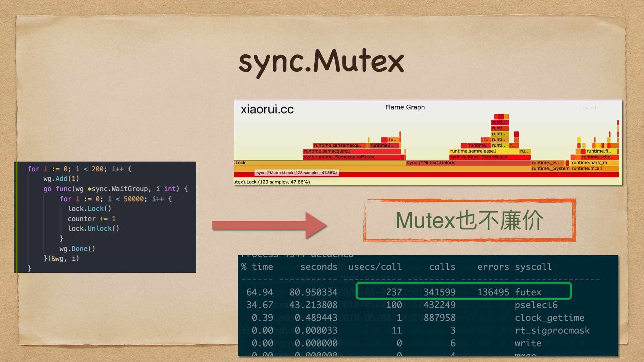This screenshot has height=362, width=644.
Task: Click the orange-bordered Mutex也不廉价 box
Action: pos(470,221)
